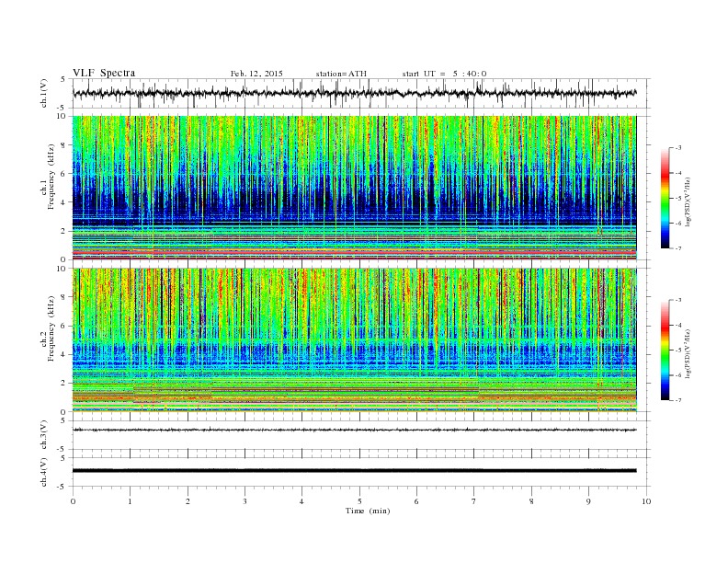Viewport: 728px width, 563px height.
Task: Click the "-3" tick on ch.1 colorbar
Action: [x=677, y=148]
